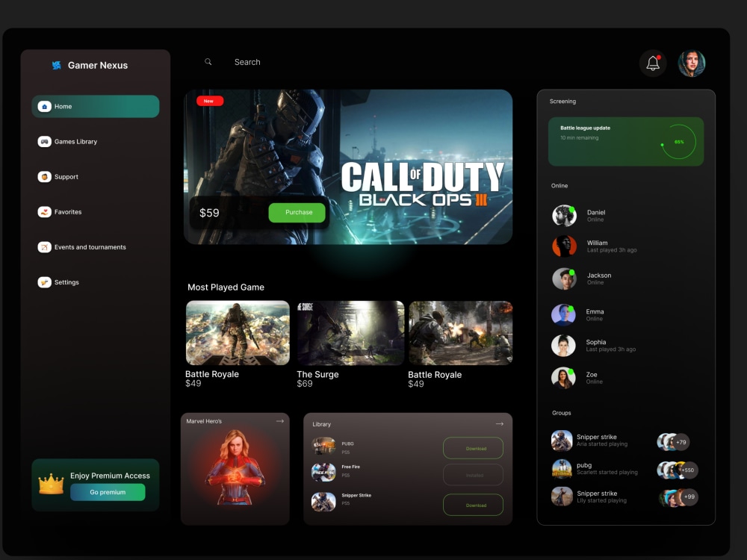This screenshot has width=747, height=560.
Task: Open Sophia's avatar
Action: (563, 345)
